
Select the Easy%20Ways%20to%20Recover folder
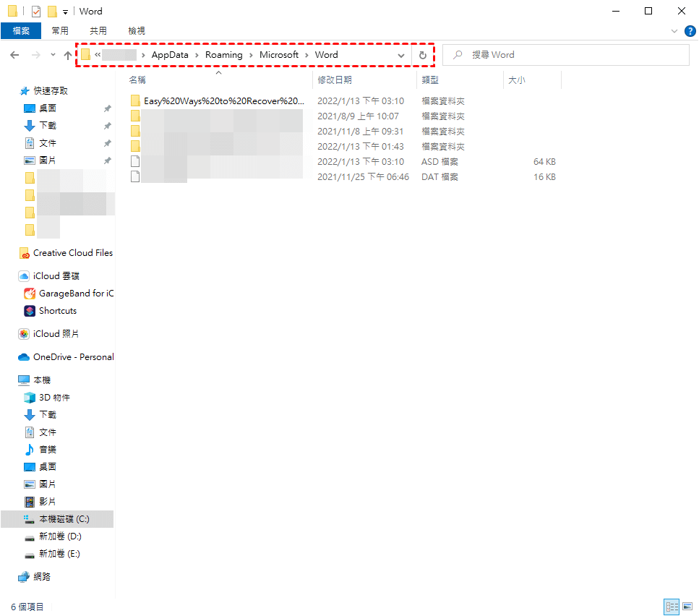[x=224, y=101]
